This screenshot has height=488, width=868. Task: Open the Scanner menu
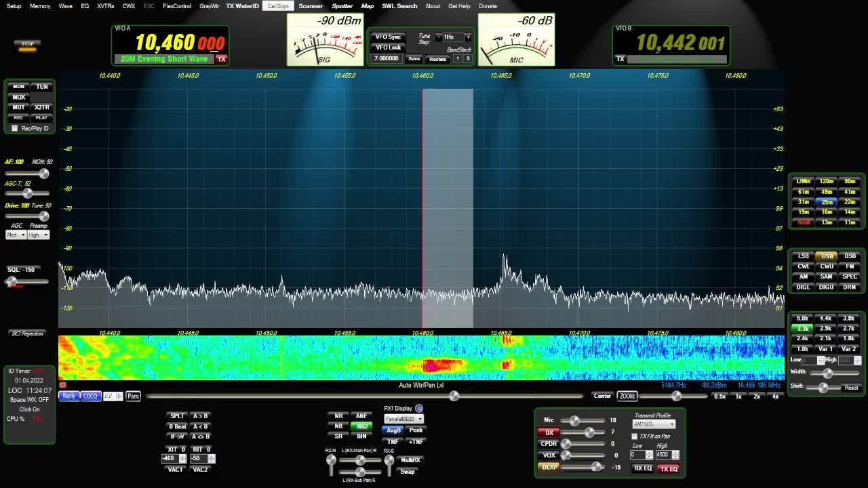[x=311, y=6]
